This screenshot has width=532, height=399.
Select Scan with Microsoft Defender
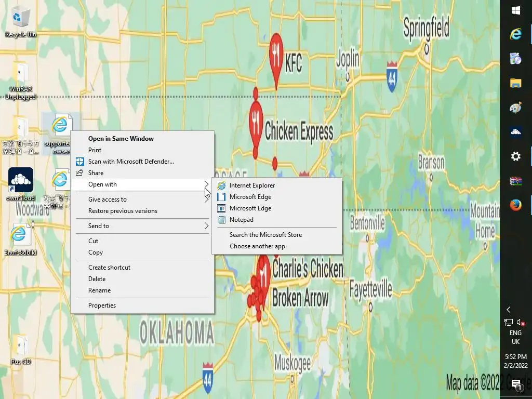[x=142, y=162]
